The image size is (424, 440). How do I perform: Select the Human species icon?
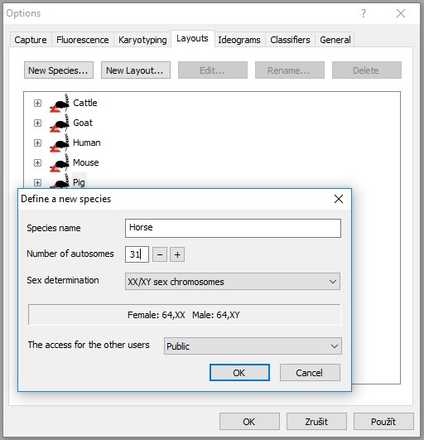tap(60, 143)
